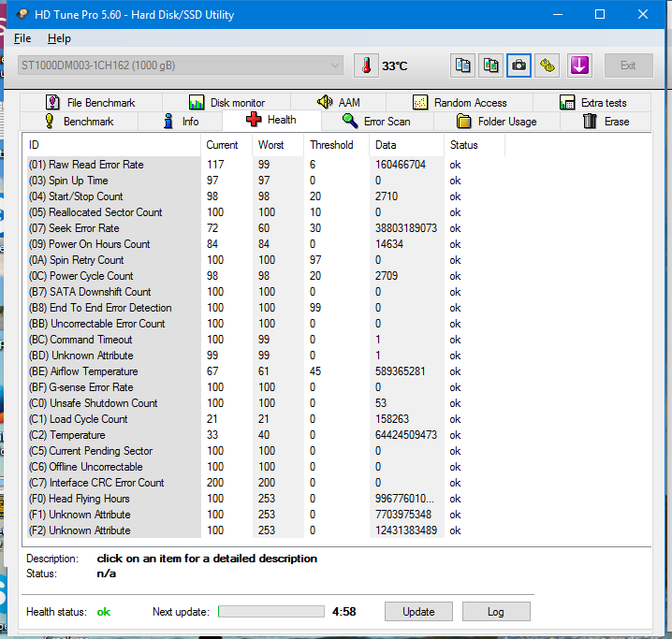Image resolution: width=672 pixels, height=639 pixels.
Task: Select the (BE) Airflow Temperature row
Action: 266,370
